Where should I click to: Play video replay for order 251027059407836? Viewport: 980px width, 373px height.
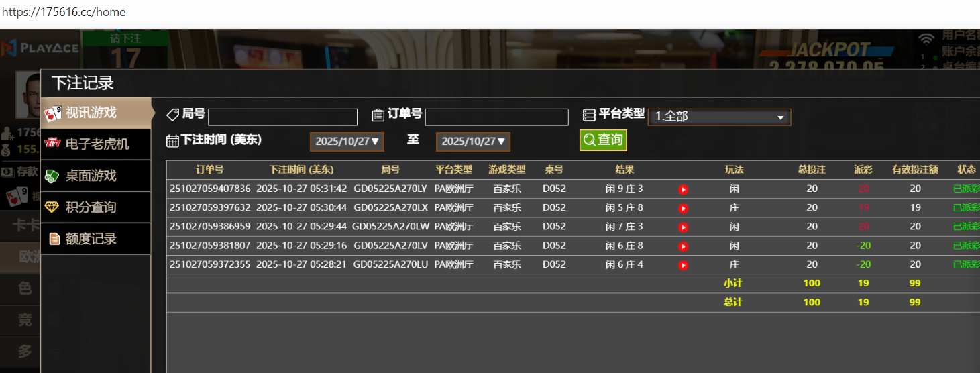point(683,189)
